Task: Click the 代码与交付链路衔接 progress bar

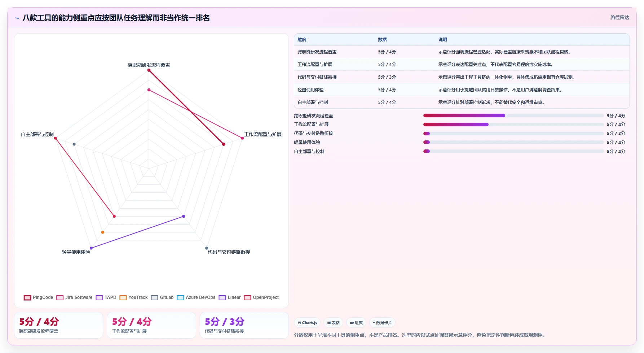Action: [513, 134]
